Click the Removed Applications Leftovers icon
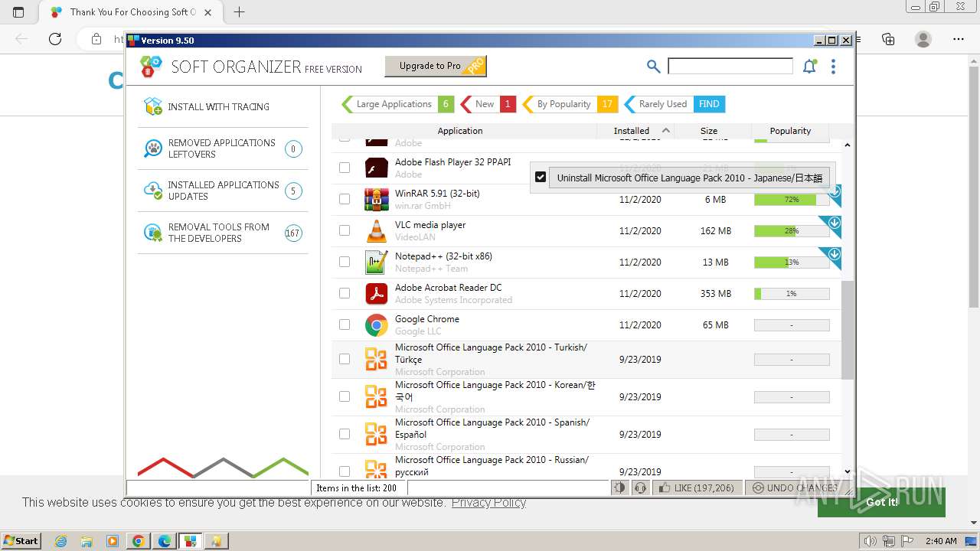The image size is (980, 551). pyautogui.click(x=153, y=148)
